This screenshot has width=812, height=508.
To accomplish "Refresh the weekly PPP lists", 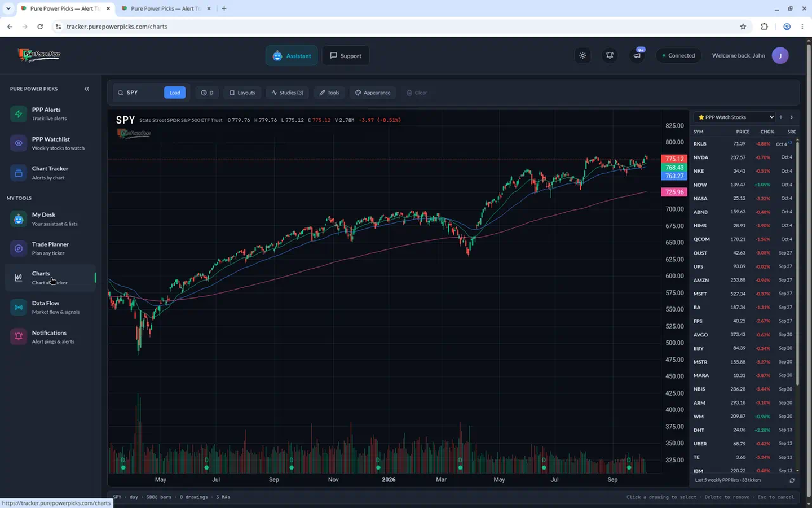I will [x=792, y=480].
